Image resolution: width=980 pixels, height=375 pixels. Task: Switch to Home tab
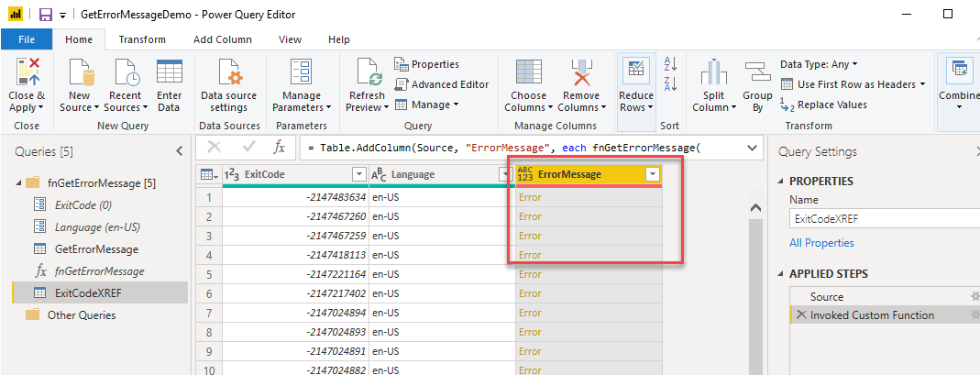tap(79, 39)
